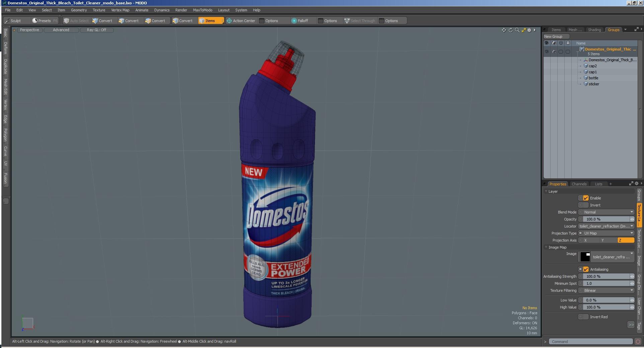The width and height of the screenshot is (644, 348).
Task: Collapse the Layer section
Action: tap(546, 191)
